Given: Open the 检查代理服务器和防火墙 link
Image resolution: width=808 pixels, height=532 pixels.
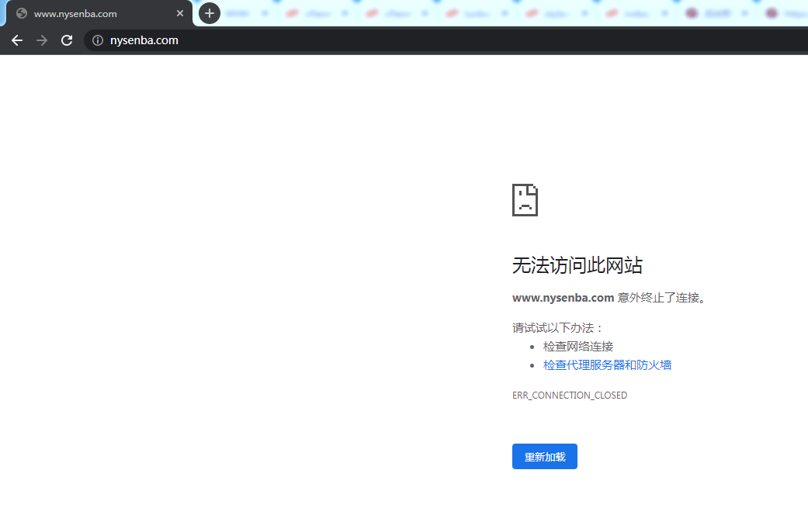Looking at the screenshot, I should 607,364.
